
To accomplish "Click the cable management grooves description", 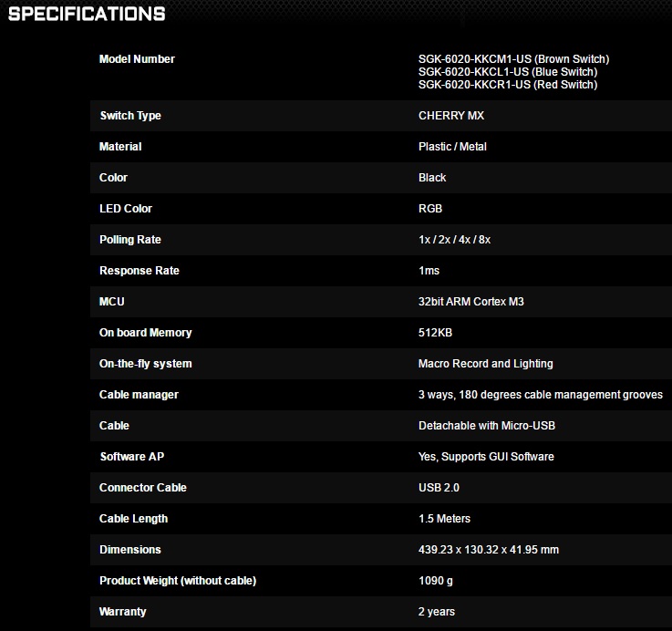I will click(x=540, y=395).
